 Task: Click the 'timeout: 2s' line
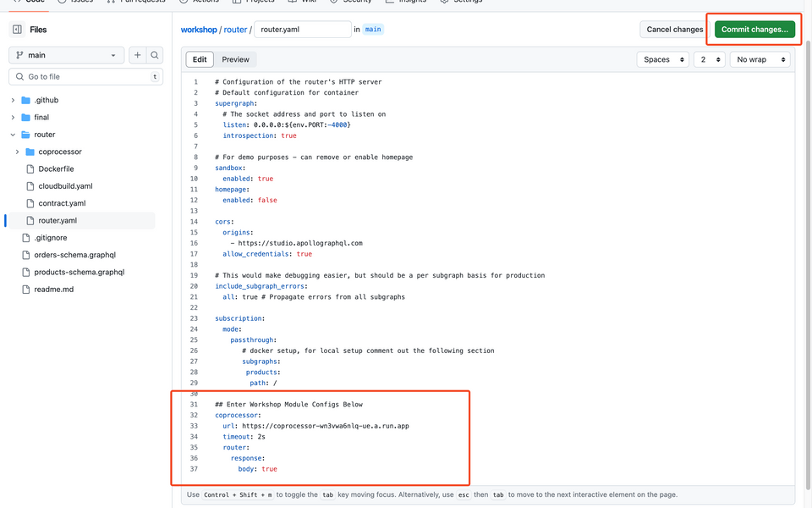tap(244, 437)
